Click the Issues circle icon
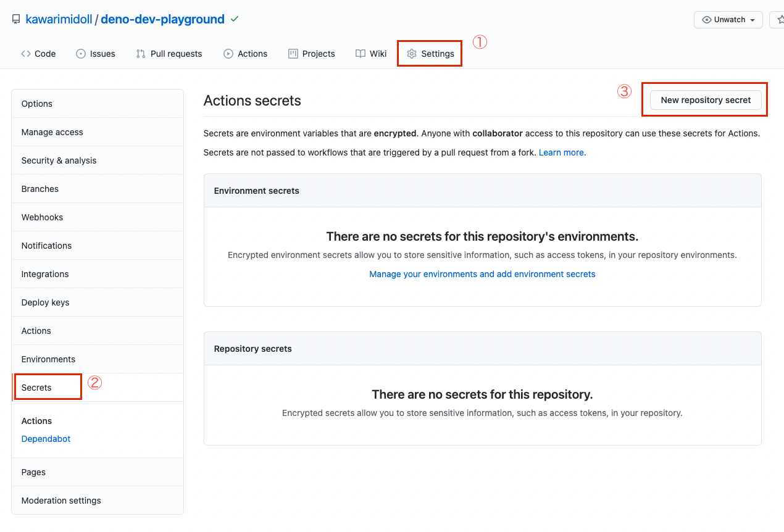The height and width of the screenshot is (532, 784). tap(81, 54)
